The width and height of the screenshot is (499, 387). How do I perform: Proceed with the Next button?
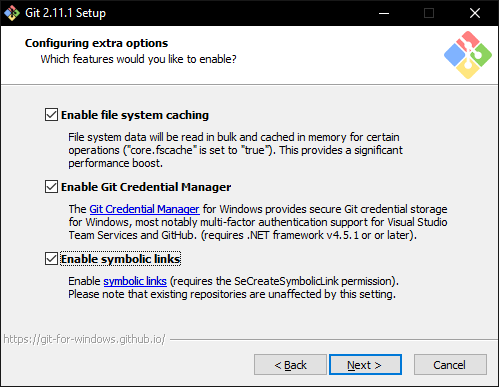click(x=365, y=365)
